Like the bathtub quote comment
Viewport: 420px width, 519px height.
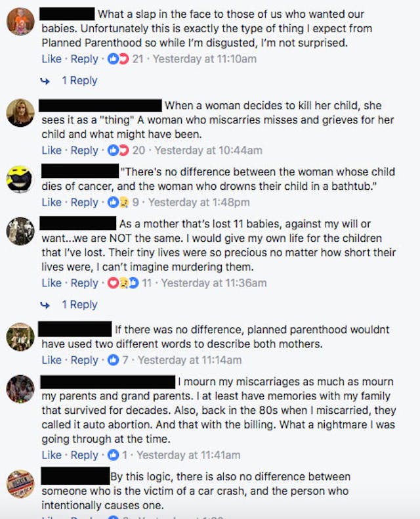click(51, 202)
